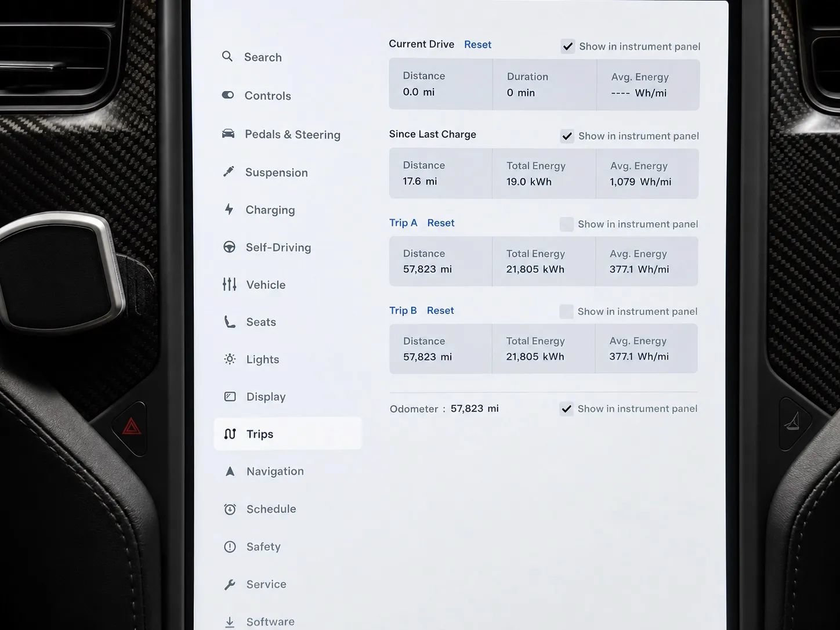Open the Lights menu label

263,360
